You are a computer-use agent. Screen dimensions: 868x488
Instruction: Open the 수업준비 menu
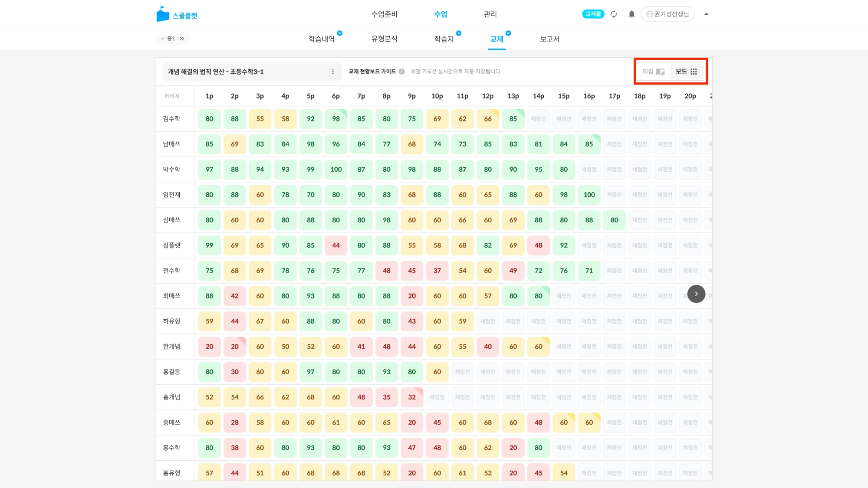tap(384, 14)
